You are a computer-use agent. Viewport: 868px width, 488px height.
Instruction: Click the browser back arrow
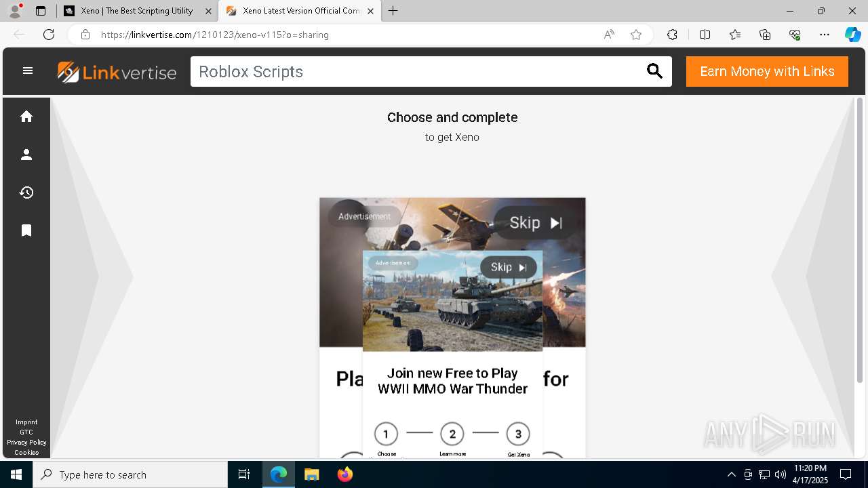pyautogui.click(x=19, y=35)
